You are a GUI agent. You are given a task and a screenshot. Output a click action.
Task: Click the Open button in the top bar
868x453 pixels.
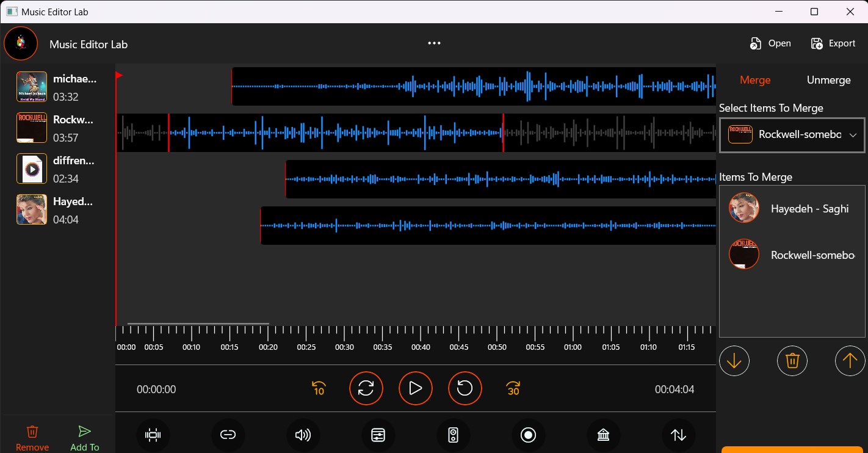click(770, 43)
